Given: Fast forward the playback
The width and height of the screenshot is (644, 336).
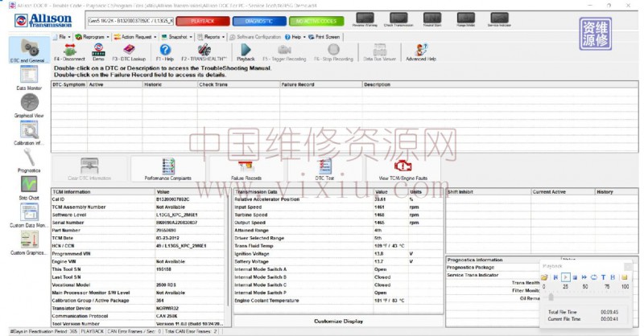Looking at the screenshot, I should pos(584,277).
